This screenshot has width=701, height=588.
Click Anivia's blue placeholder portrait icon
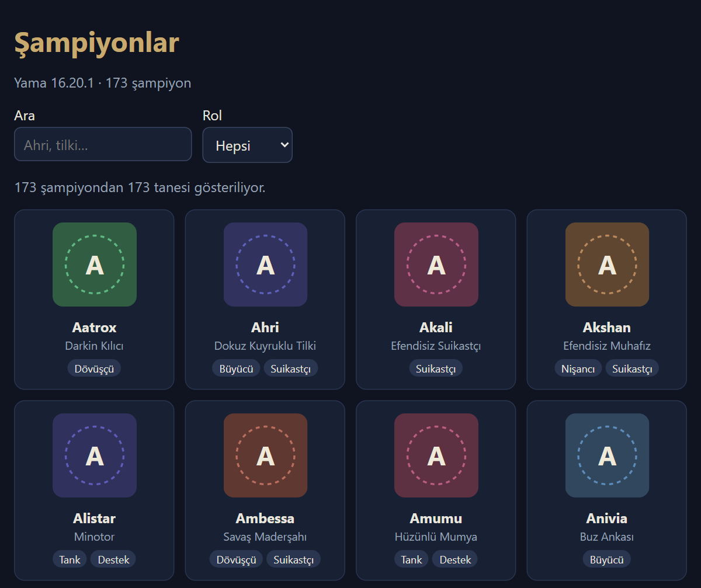608,455
